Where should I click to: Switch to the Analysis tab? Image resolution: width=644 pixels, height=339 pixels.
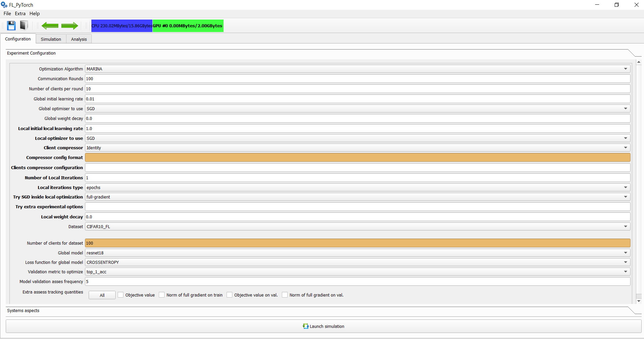pyautogui.click(x=79, y=39)
